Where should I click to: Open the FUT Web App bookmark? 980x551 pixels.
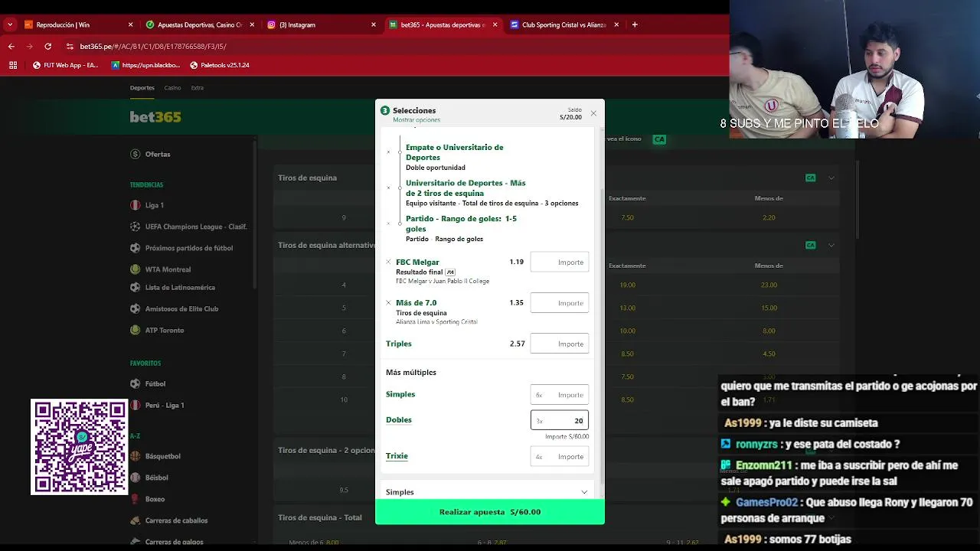coord(66,65)
